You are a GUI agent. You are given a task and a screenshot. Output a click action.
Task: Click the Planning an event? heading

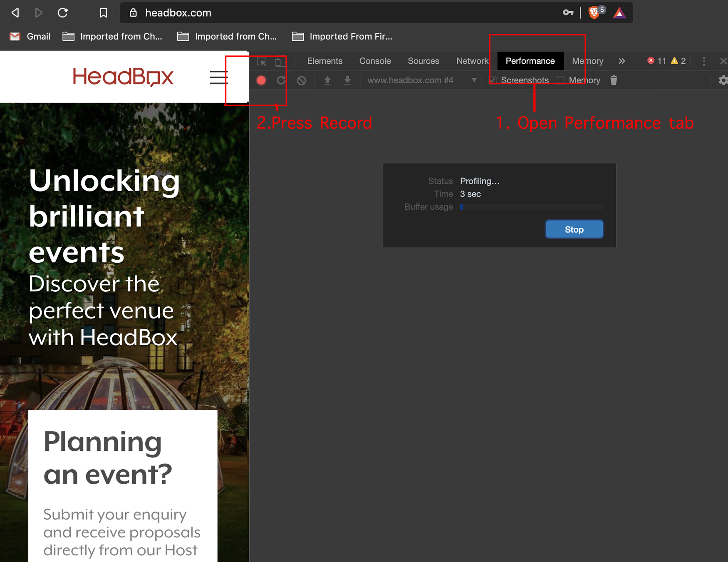coord(108,458)
